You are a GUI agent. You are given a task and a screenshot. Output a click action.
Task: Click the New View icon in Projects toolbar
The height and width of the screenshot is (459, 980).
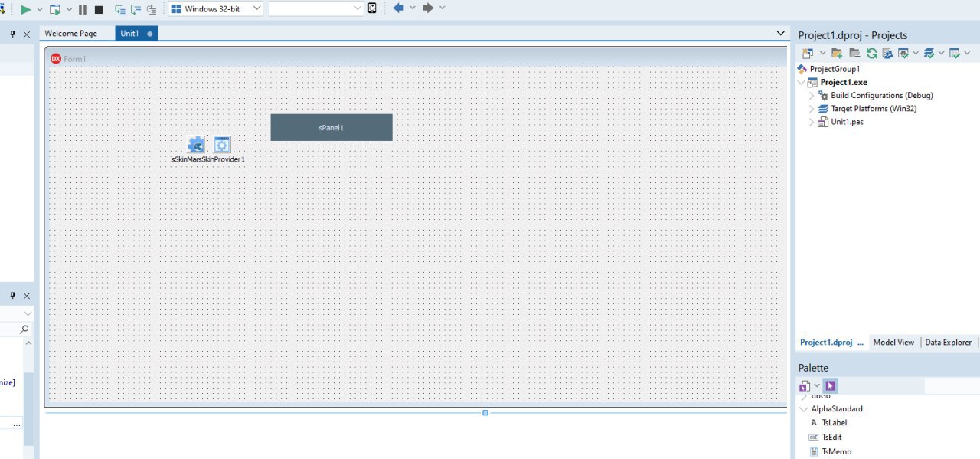[808, 53]
